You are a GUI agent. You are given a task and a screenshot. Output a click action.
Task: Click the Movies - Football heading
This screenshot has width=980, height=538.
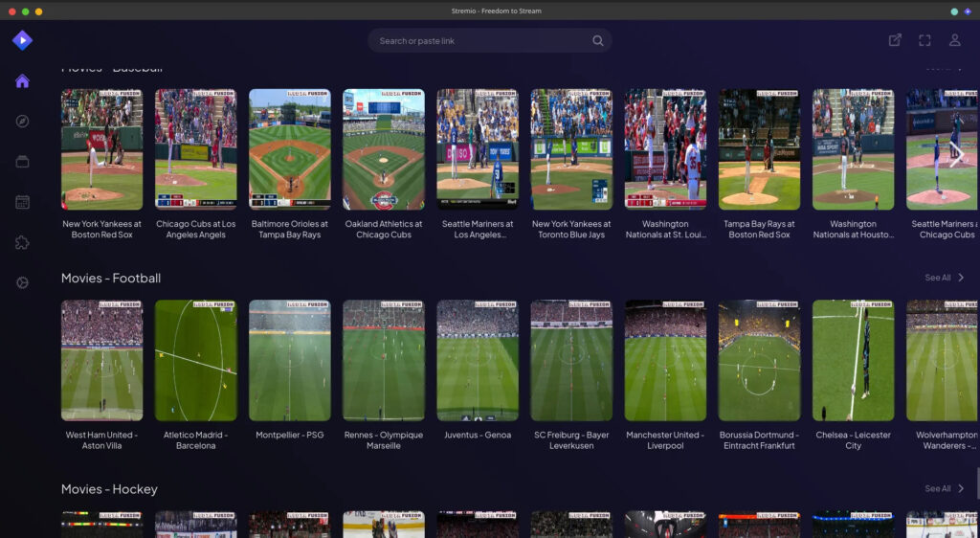point(111,278)
